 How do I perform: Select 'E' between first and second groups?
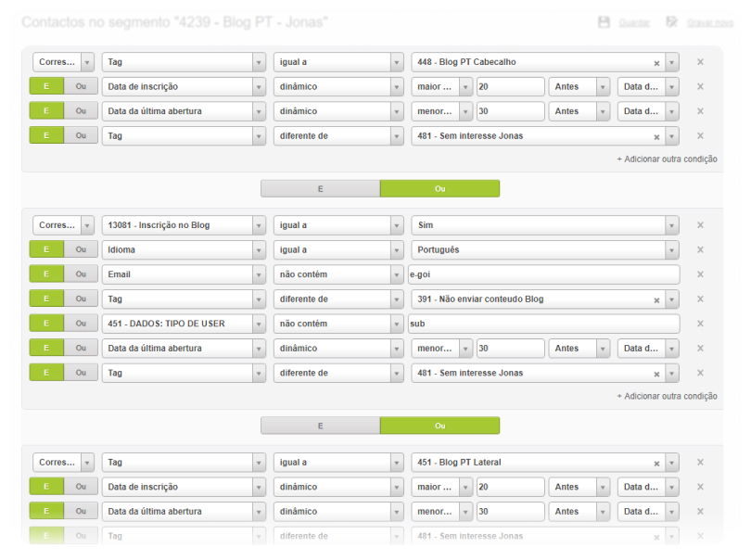(x=320, y=188)
